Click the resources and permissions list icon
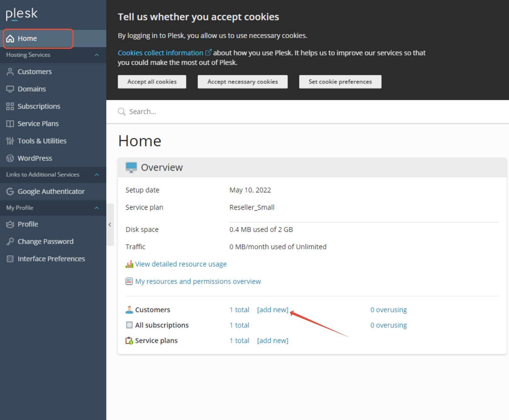 point(129,281)
